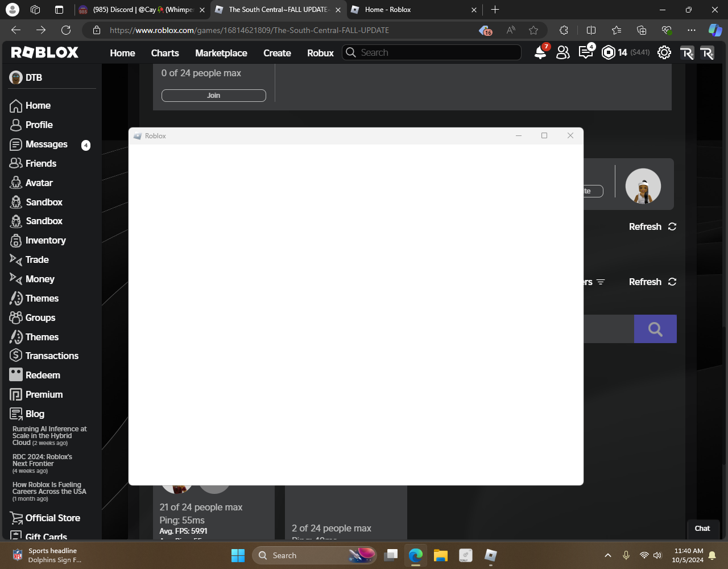Click the lower Refresh icon

(x=672, y=282)
